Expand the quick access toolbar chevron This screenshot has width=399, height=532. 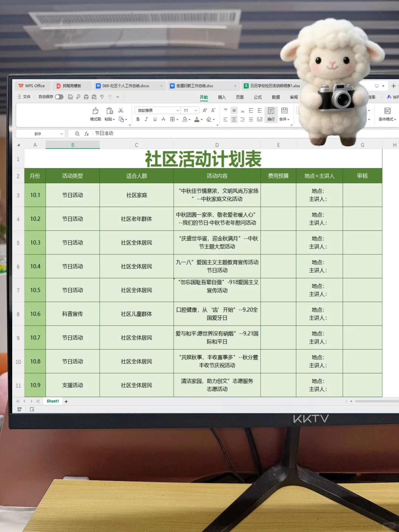point(118,97)
